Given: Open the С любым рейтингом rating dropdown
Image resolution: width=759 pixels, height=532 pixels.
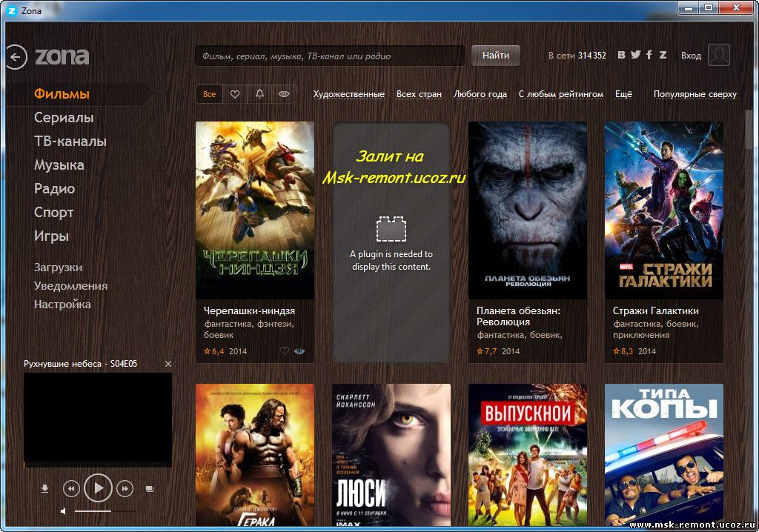Looking at the screenshot, I should pos(561,94).
